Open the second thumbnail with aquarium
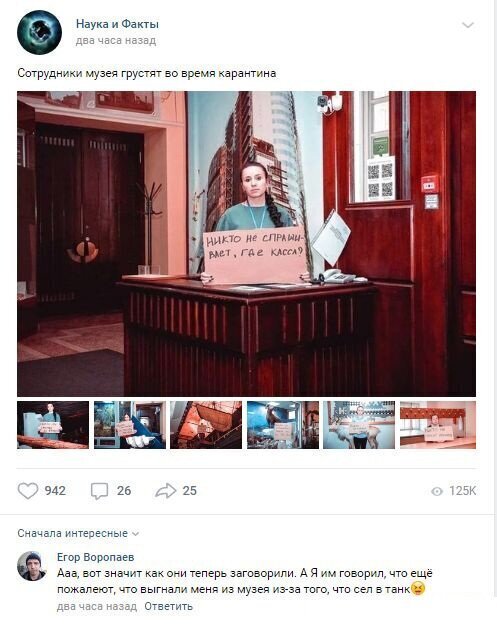 [130, 425]
